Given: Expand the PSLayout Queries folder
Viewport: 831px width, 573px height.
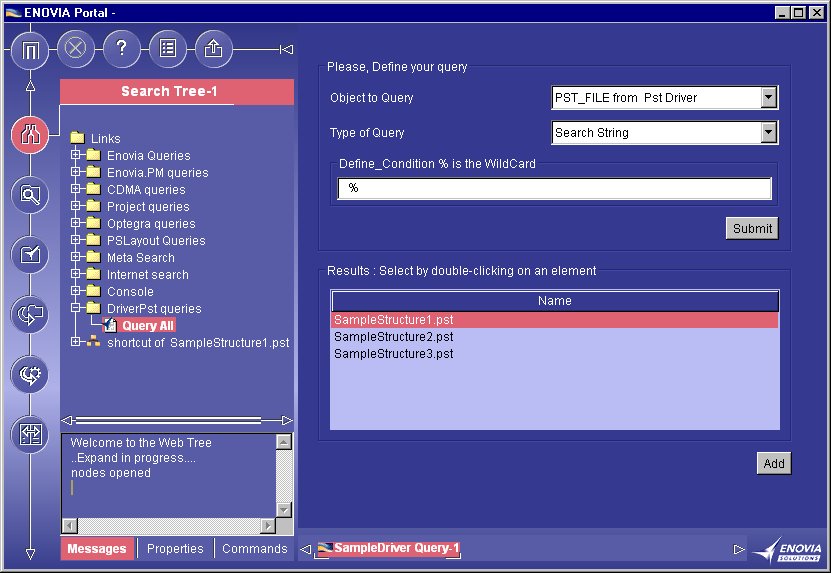Looking at the screenshot, I should [75, 240].
